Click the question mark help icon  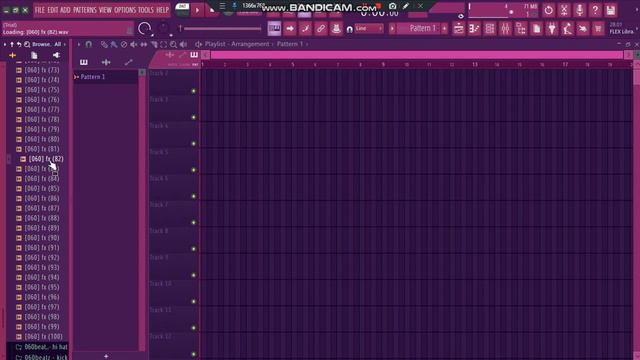pyautogui.click(x=595, y=10)
